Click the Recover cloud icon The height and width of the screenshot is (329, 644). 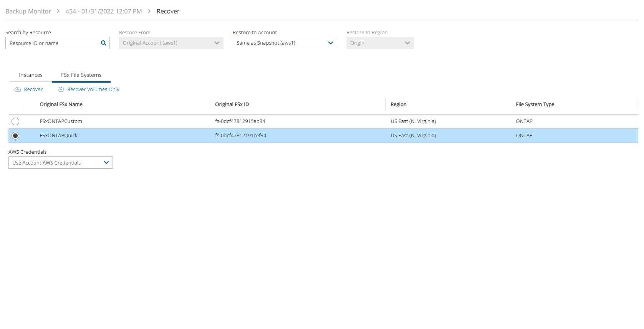(18, 90)
